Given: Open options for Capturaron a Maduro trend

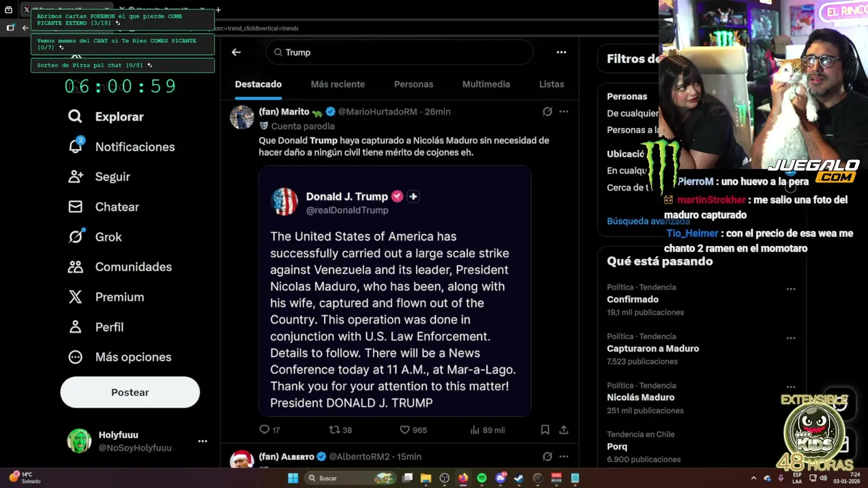Looking at the screenshot, I should [791, 338].
